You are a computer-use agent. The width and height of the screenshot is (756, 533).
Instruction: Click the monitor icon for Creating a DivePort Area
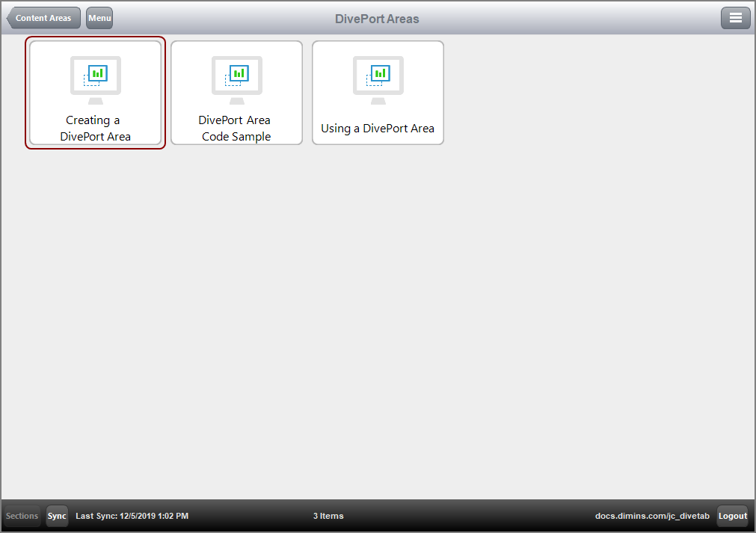pyautogui.click(x=95, y=78)
